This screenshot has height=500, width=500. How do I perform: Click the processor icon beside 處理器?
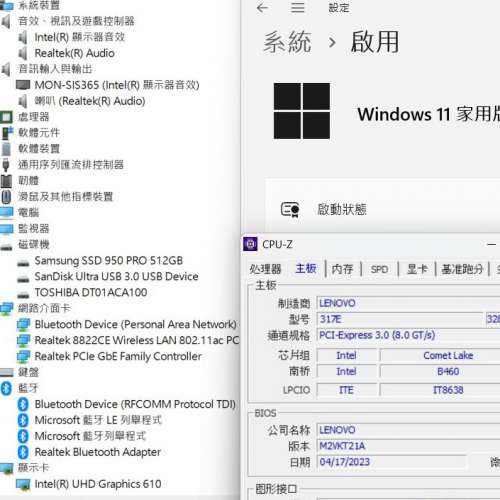[x=6, y=117]
